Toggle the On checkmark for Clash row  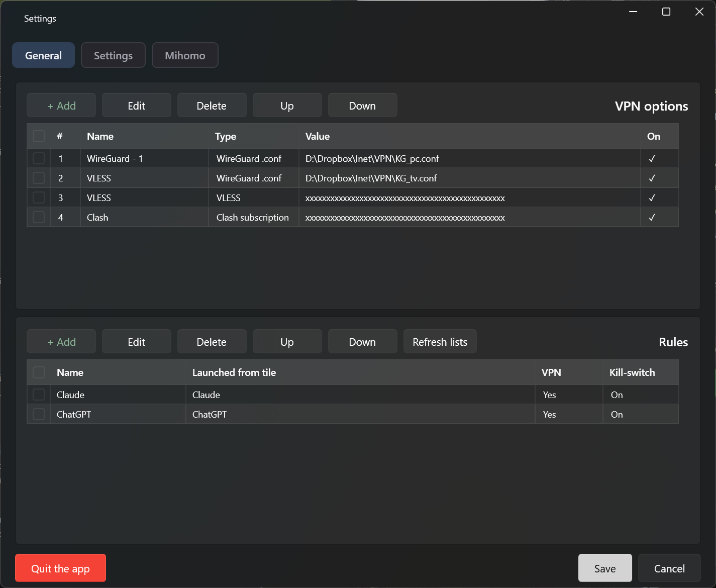pos(652,217)
